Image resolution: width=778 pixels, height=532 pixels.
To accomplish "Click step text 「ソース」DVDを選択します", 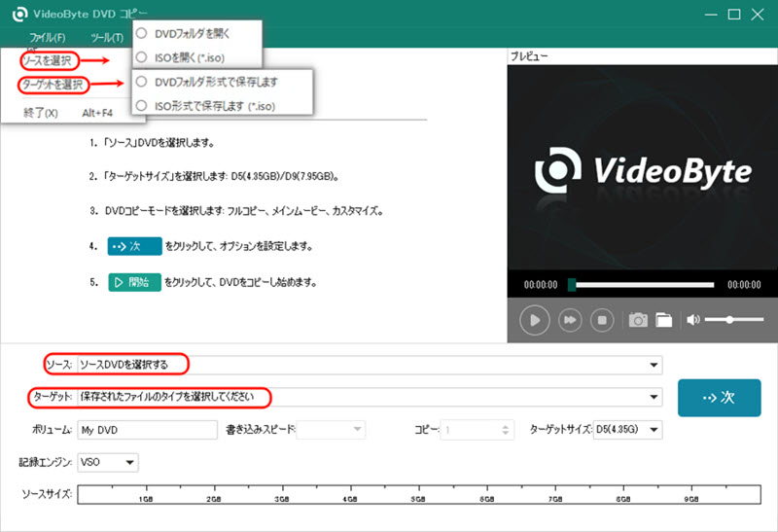I will (158, 143).
